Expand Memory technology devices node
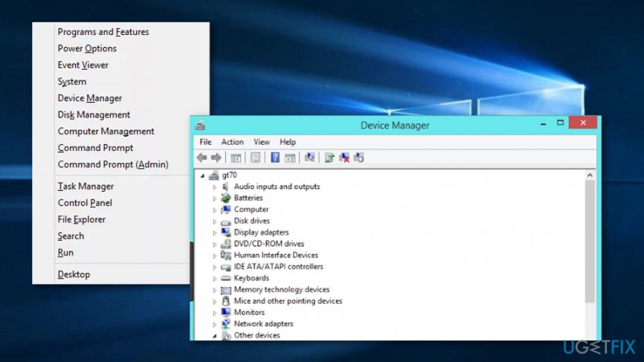Image resolution: width=644 pixels, height=362 pixels. coord(214,290)
